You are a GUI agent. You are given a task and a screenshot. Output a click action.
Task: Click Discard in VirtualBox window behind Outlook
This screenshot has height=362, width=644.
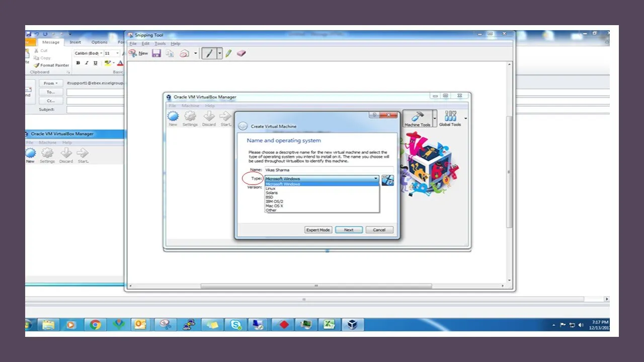66,155
